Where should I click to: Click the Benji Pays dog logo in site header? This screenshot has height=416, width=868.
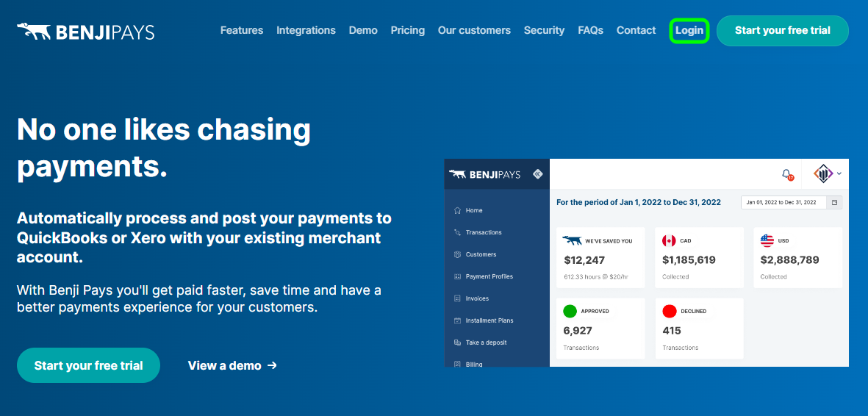[85, 32]
